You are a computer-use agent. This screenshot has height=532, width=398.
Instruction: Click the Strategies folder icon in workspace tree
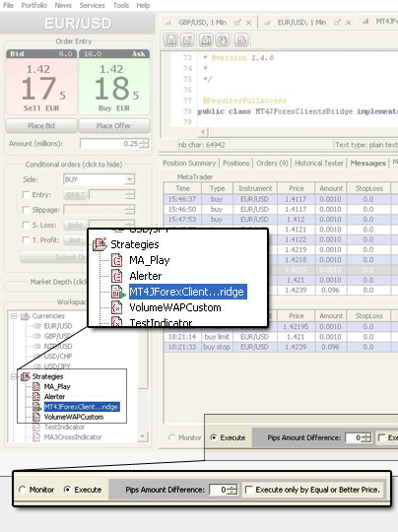point(26,376)
